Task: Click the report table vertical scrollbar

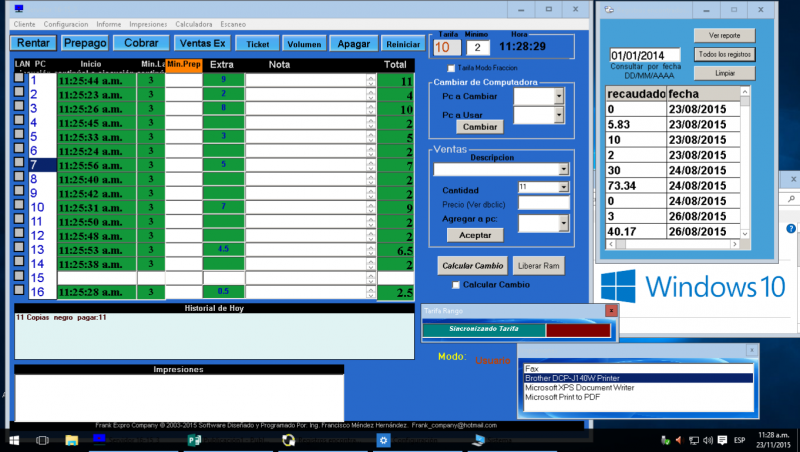Action: click(744, 162)
